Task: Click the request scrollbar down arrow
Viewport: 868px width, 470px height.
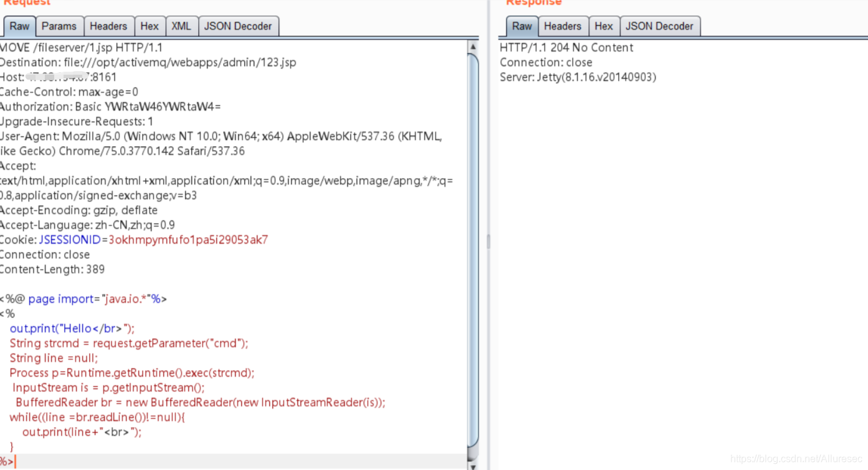Action: (x=473, y=466)
